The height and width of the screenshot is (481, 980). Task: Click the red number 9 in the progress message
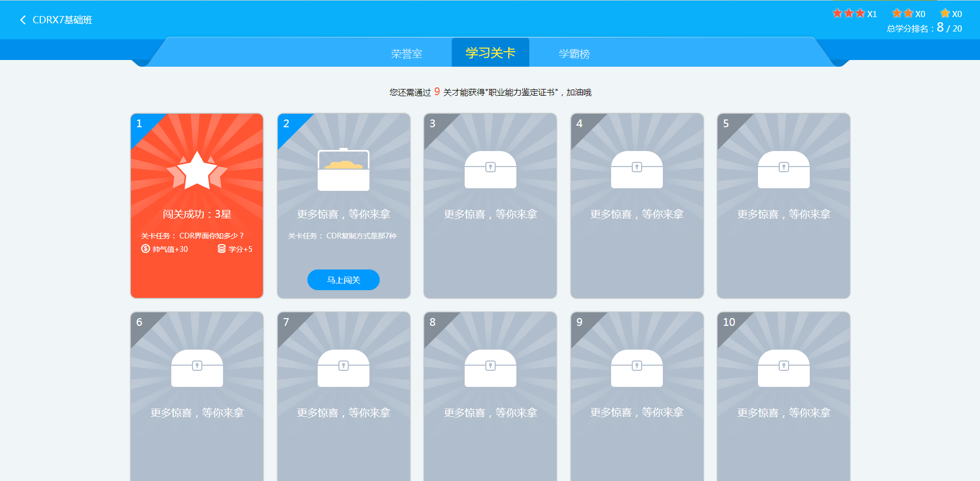[x=436, y=92]
